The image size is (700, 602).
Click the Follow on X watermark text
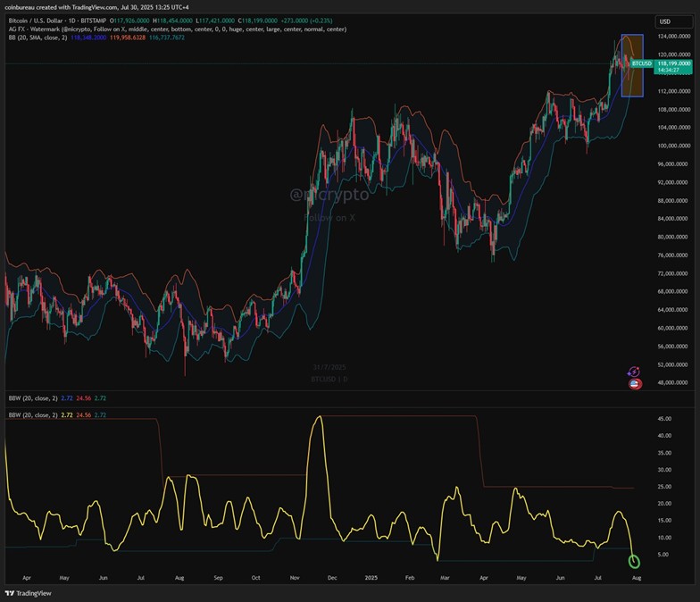(x=329, y=217)
